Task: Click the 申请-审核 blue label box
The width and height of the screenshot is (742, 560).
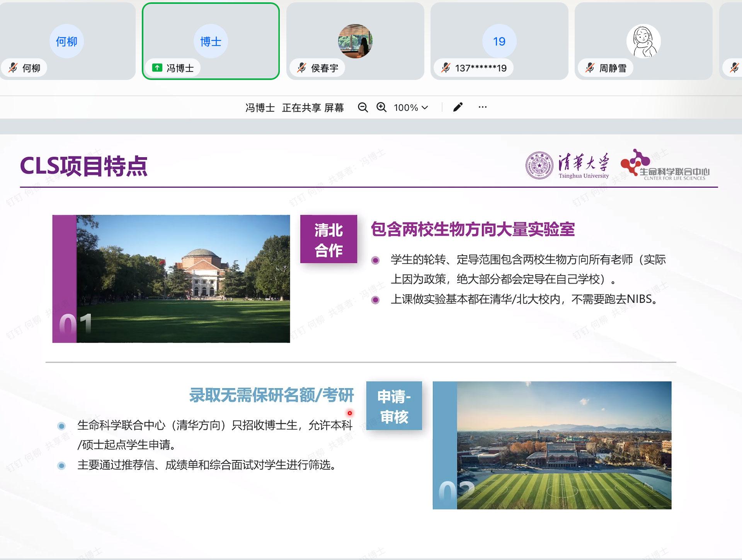Action: pos(394,406)
